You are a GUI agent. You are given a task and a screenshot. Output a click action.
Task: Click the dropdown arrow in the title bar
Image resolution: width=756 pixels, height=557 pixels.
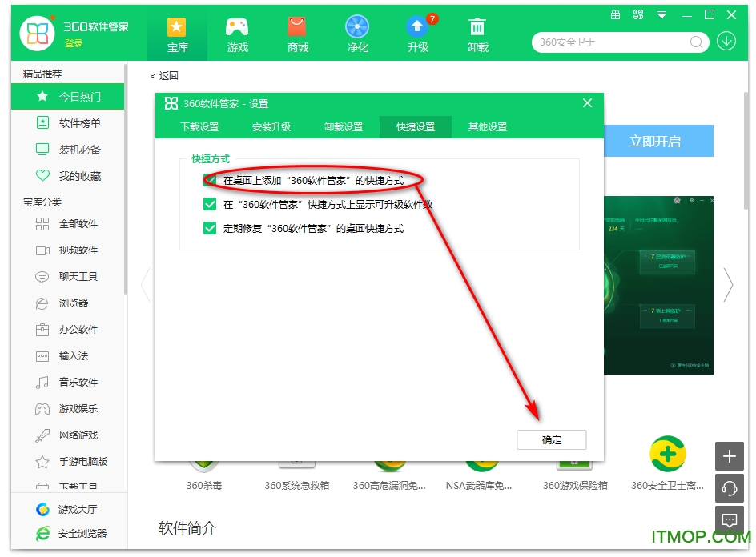pyautogui.click(x=660, y=14)
